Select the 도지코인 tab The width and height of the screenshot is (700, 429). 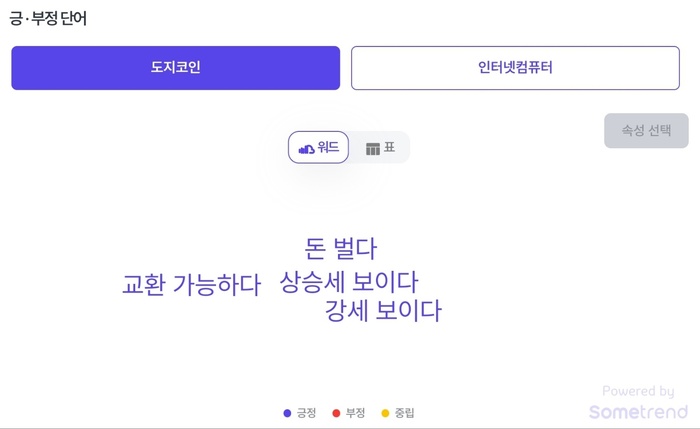175,68
